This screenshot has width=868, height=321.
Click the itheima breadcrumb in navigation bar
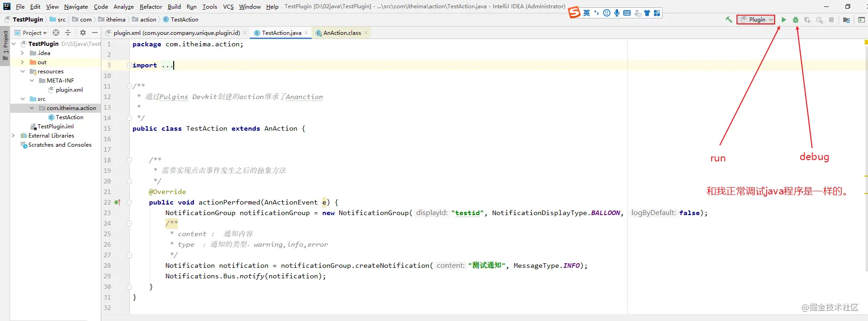pos(112,19)
